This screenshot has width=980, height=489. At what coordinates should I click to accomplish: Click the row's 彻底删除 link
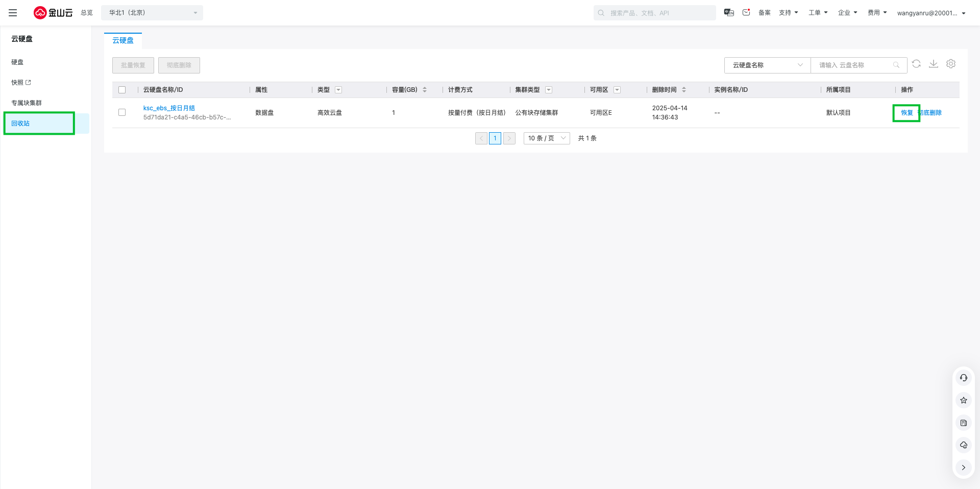pos(929,113)
